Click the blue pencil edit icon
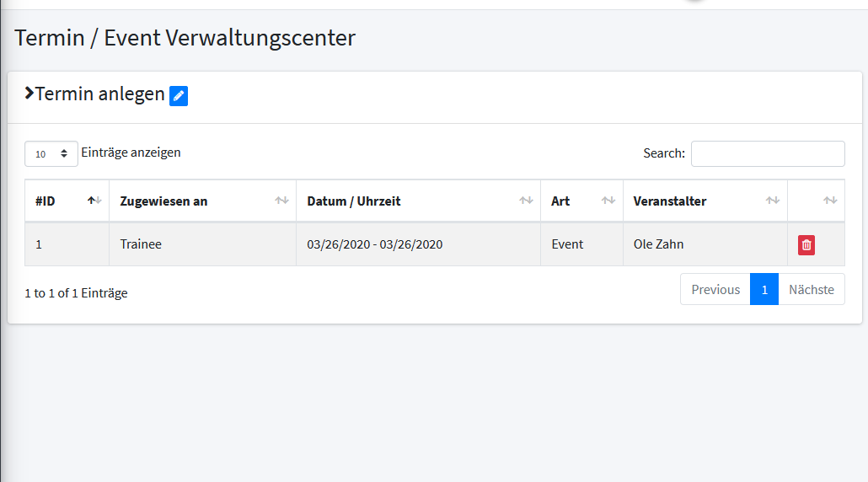Screen dimensions: 868x482 [179, 96]
